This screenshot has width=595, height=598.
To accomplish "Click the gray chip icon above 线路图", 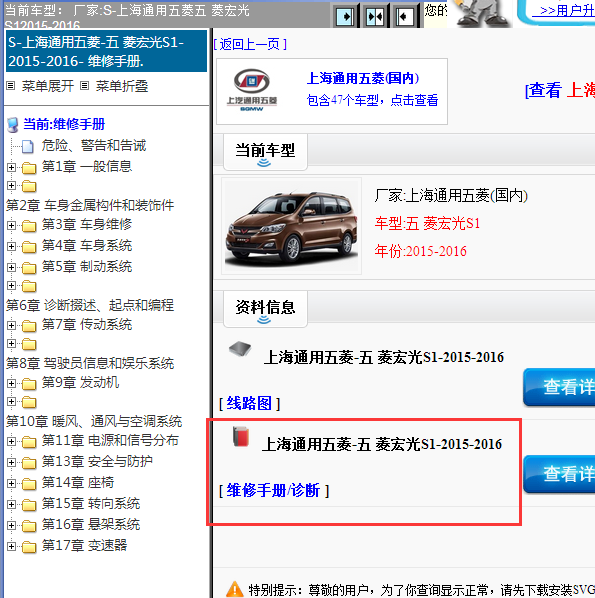I will coord(240,349).
